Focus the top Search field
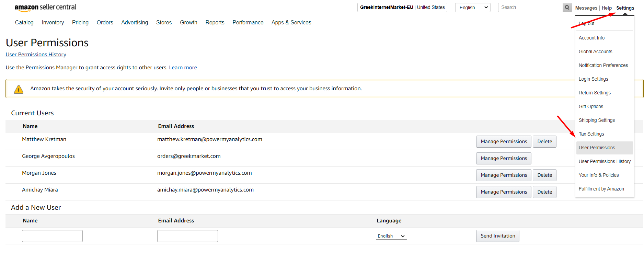This screenshot has height=254, width=644. pyautogui.click(x=530, y=7)
